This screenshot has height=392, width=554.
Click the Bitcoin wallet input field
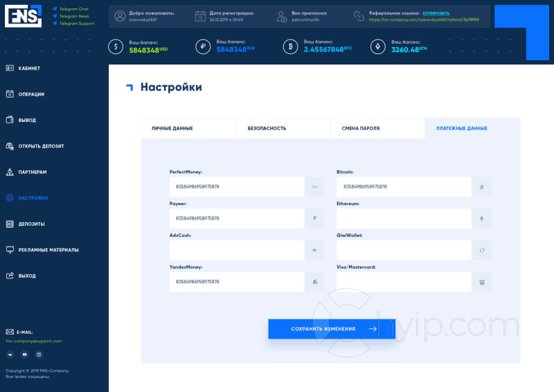[x=404, y=186]
